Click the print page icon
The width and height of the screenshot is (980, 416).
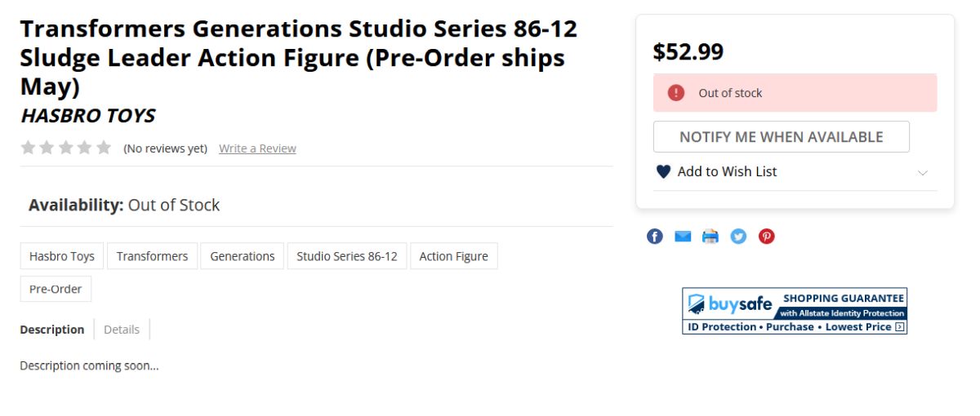coord(710,237)
